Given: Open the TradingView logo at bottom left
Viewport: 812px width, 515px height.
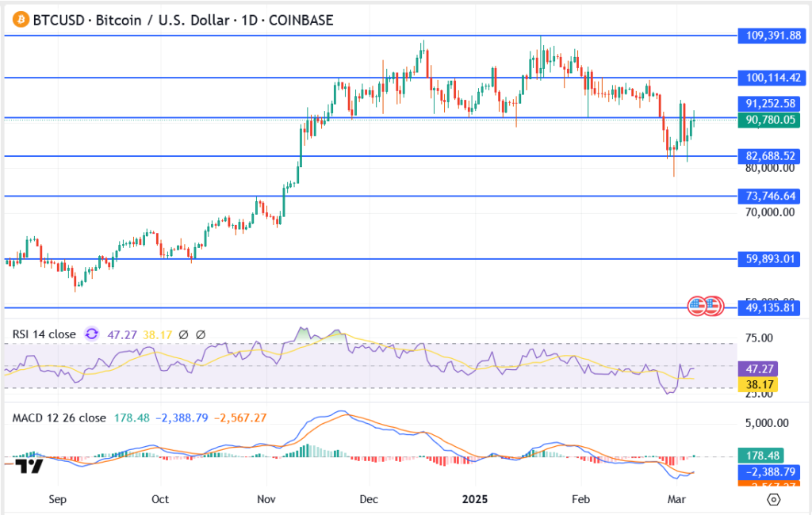Looking at the screenshot, I should [30, 467].
